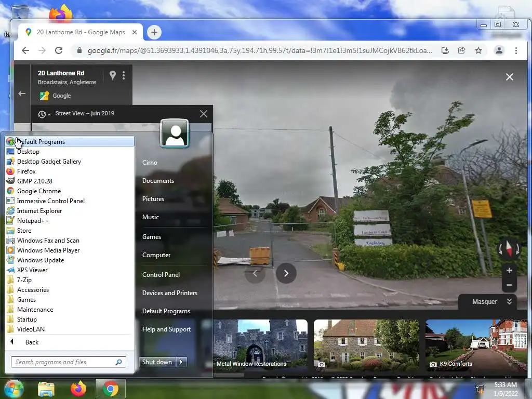Open Pictures from Start menu right pane
This screenshot has height=399, width=532.
153,199
